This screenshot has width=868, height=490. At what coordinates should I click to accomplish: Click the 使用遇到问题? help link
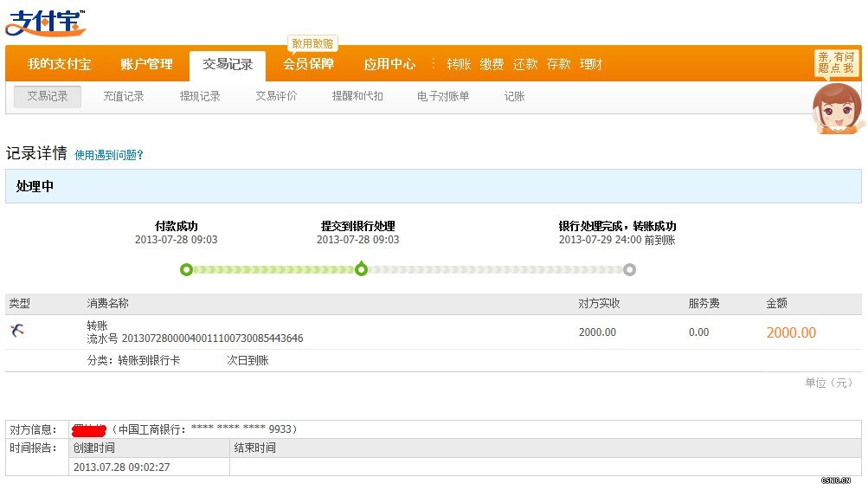coord(108,155)
